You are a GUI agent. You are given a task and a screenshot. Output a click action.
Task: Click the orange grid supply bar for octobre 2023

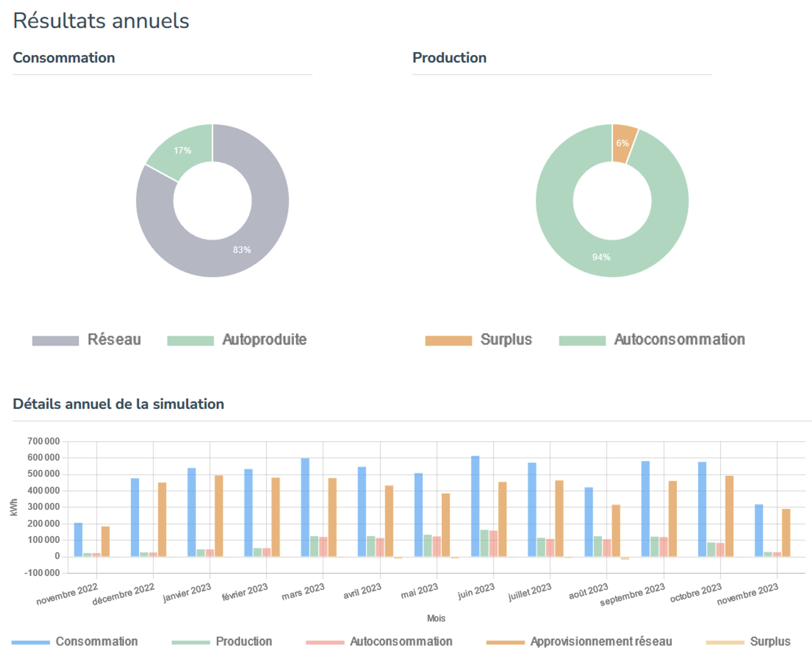[x=729, y=516]
